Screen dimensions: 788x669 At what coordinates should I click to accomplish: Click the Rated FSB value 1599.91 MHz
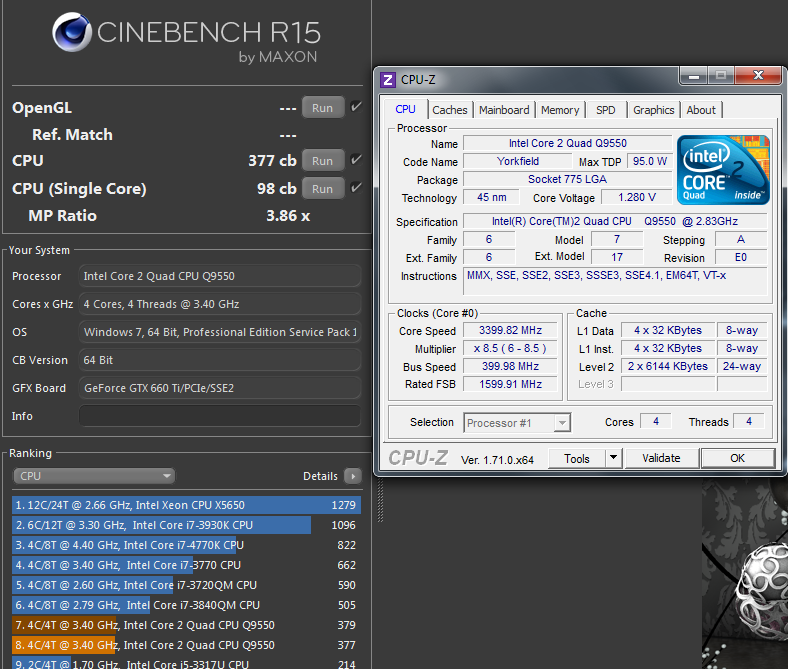510,385
